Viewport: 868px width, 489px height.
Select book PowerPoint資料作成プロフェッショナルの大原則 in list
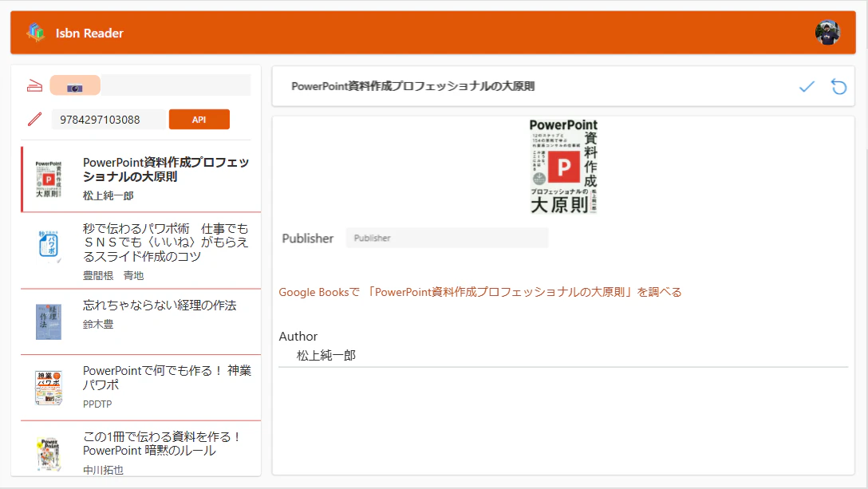tap(141, 179)
